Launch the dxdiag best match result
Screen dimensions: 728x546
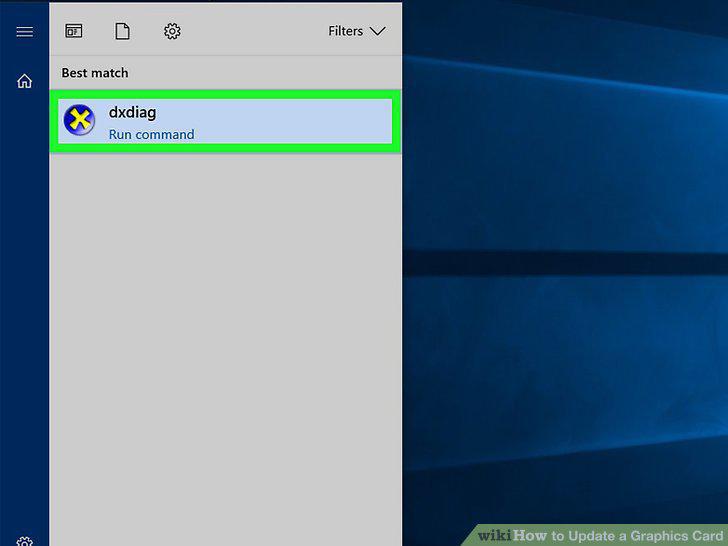(225, 121)
